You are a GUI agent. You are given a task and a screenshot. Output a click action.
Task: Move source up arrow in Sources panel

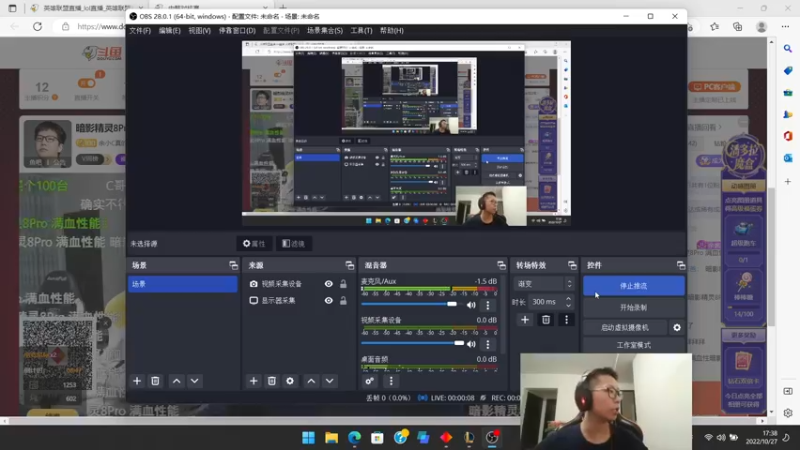(x=311, y=381)
